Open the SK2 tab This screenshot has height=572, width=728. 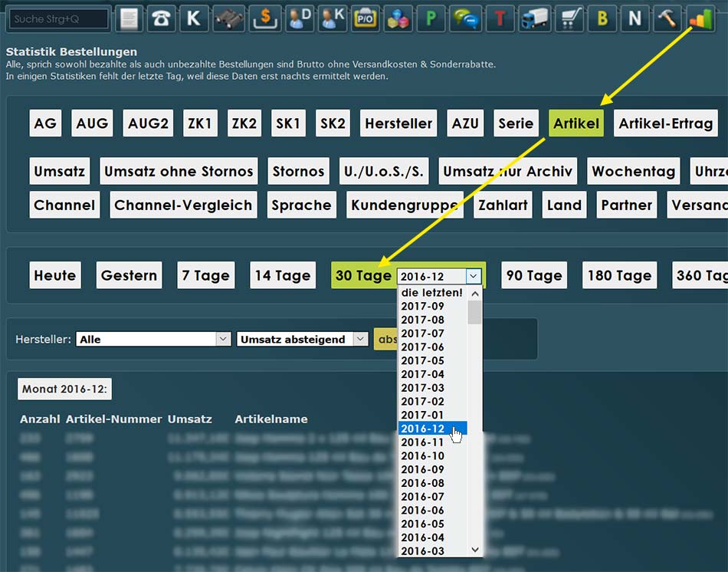333,123
